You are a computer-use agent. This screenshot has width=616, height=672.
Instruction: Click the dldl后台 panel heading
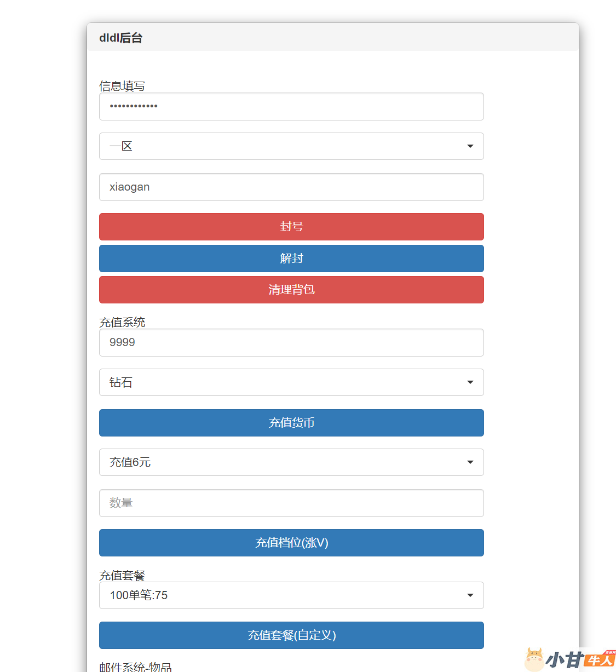[121, 38]
